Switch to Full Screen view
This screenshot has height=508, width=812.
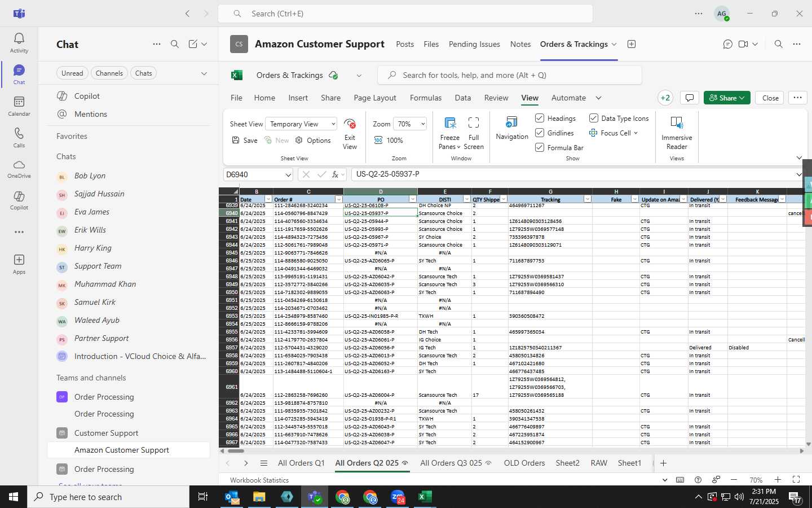click(x=474, y=134)
